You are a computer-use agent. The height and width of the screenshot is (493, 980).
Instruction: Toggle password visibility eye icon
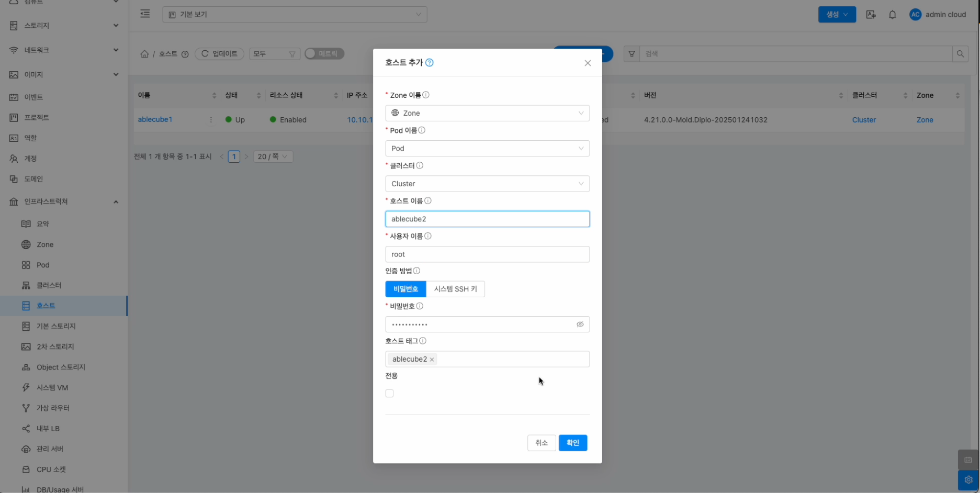click(x=580, y=324)
